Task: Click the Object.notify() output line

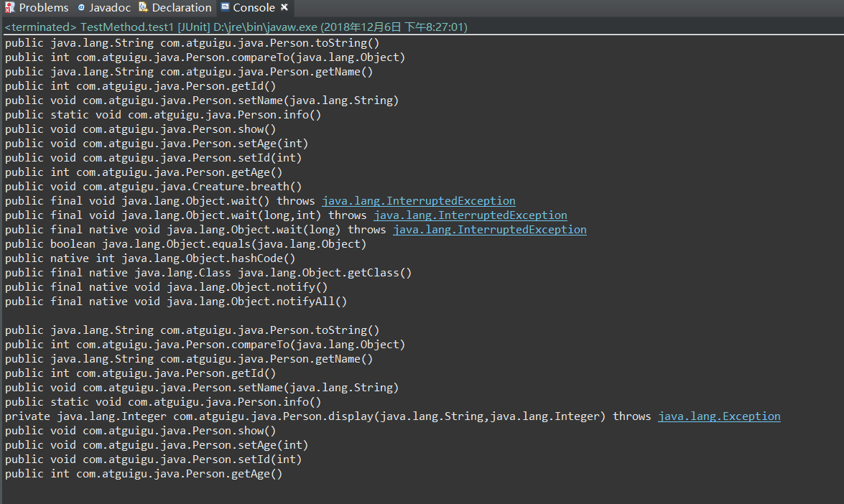Action: pos(167,287)
